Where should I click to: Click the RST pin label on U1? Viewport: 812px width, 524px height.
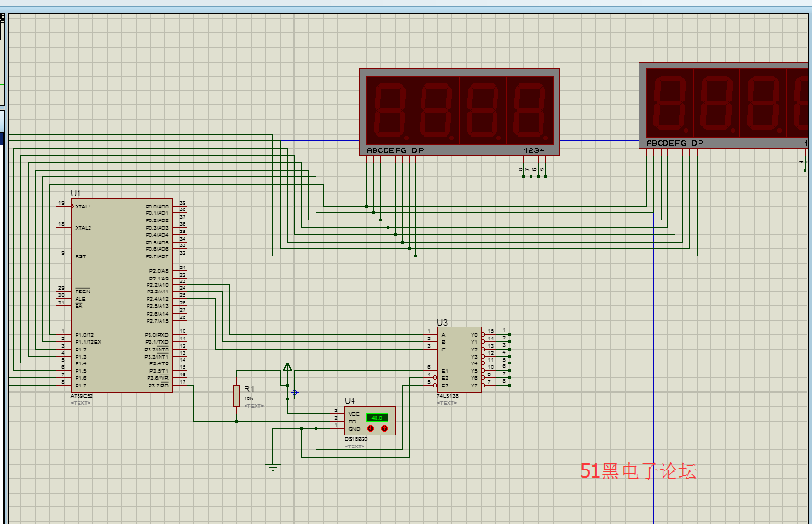[x=80, y=256]
